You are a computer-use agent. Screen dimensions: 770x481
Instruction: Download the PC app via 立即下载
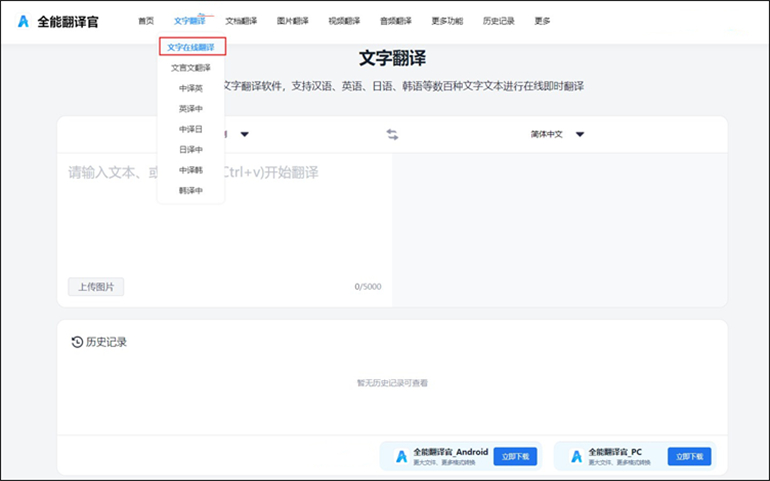pyautogui.click(x=689, y=456)
